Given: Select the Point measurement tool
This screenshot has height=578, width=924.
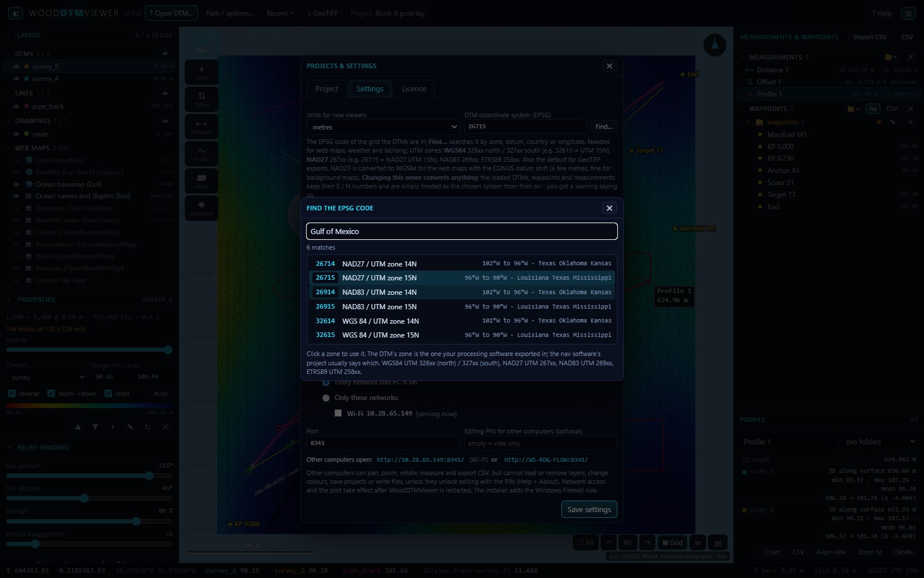Looking at the screenshot, I should point(202,72).
